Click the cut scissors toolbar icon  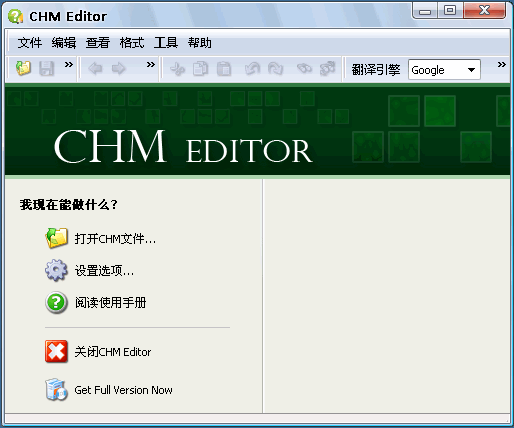pyautogui.click(x=177, y=69)
